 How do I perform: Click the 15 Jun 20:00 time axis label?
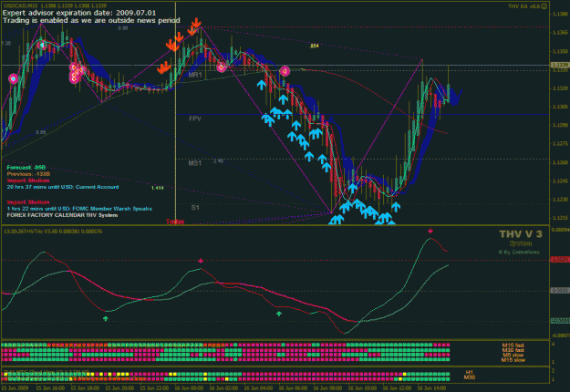119,388
